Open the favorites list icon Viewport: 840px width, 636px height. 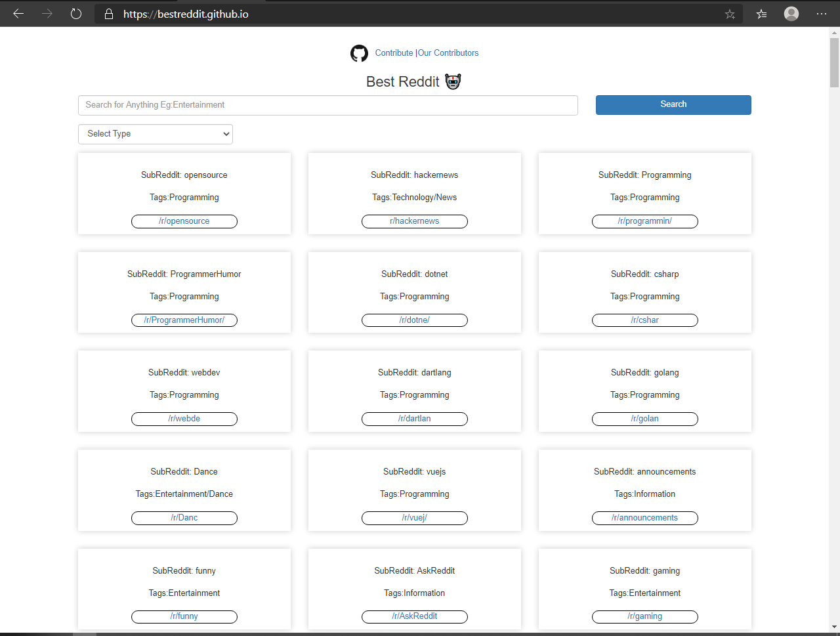pos(761,14)
